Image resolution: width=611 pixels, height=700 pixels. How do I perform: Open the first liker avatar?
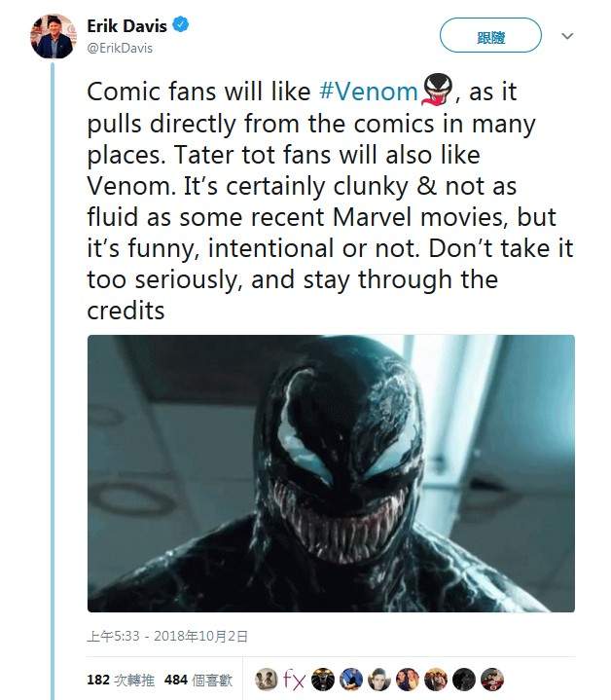[x=266, y=678]
